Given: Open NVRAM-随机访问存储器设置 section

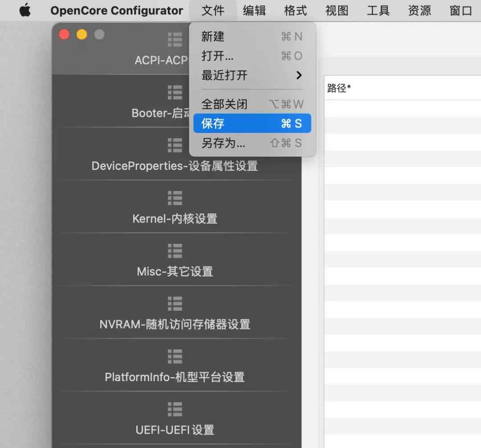Looking at the screenshot, I should pos(175,325).
